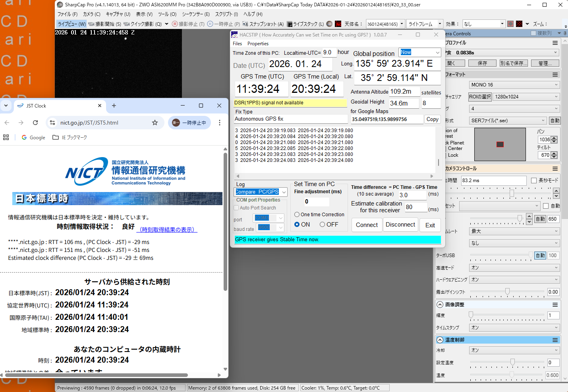Select the OFF radio button in HACSTIP

click(x=323, y=225)
